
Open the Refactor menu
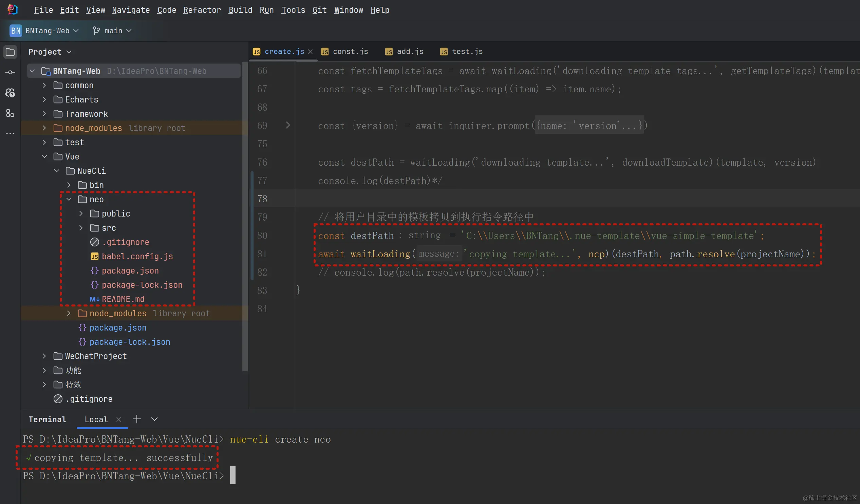tap(202, 10)
